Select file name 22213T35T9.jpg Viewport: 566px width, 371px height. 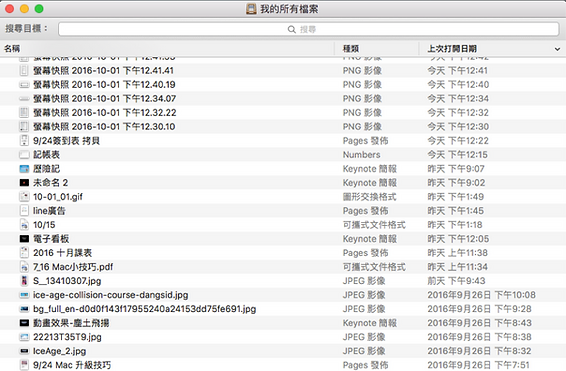(67, 337)
